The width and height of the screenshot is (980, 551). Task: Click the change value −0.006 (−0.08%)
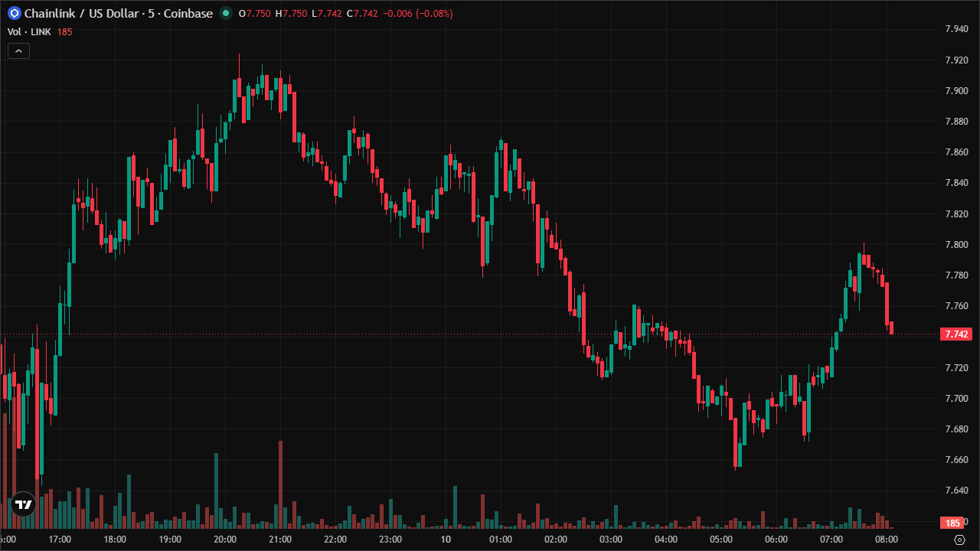point(417,14)
